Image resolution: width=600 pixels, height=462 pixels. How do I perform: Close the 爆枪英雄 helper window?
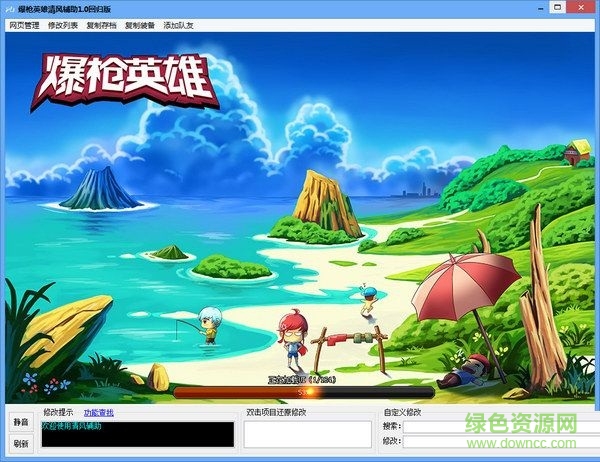click(586, 8)
